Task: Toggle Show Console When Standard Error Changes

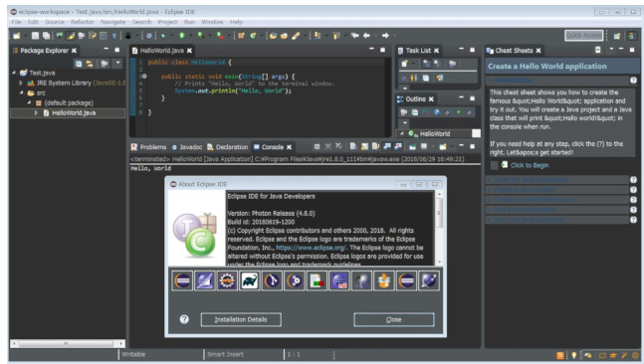Action: tap(398, 146)
